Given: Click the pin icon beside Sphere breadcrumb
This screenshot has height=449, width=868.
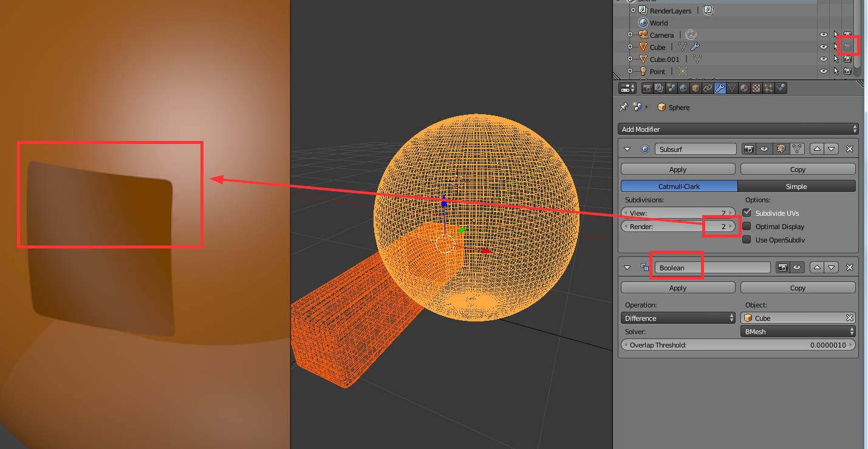Looking at the screenshot, I should pos(623,107).
